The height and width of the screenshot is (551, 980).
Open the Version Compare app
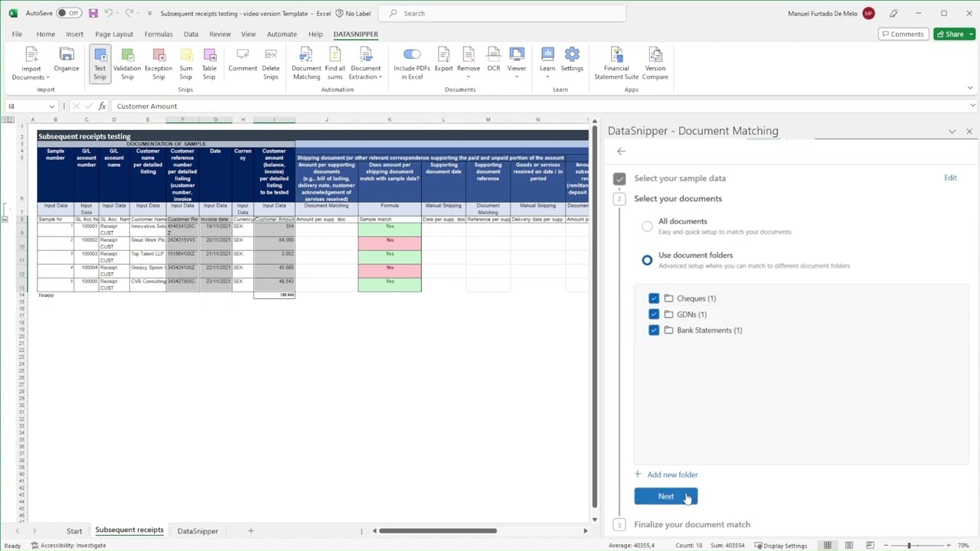(x=655, y=63)
